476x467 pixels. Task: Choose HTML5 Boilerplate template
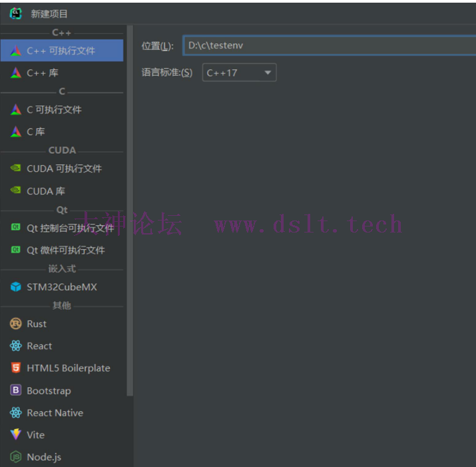coord(62,368)
